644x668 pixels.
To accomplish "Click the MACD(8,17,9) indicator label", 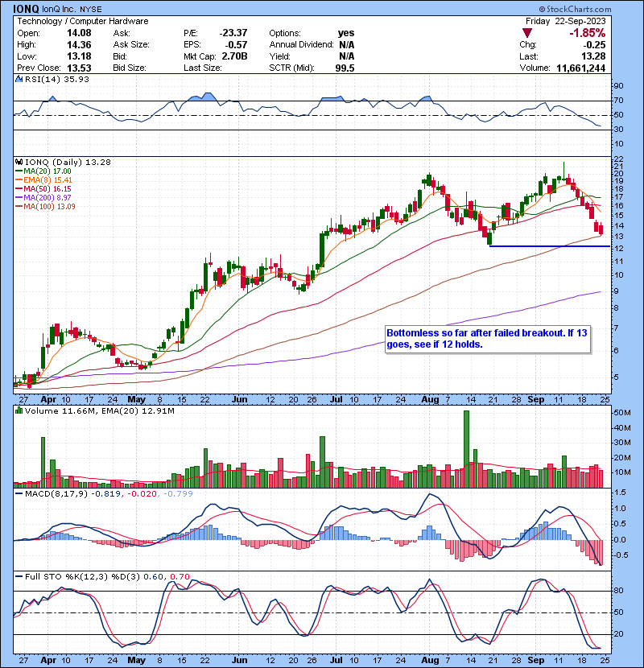I will tap(56, 493).
